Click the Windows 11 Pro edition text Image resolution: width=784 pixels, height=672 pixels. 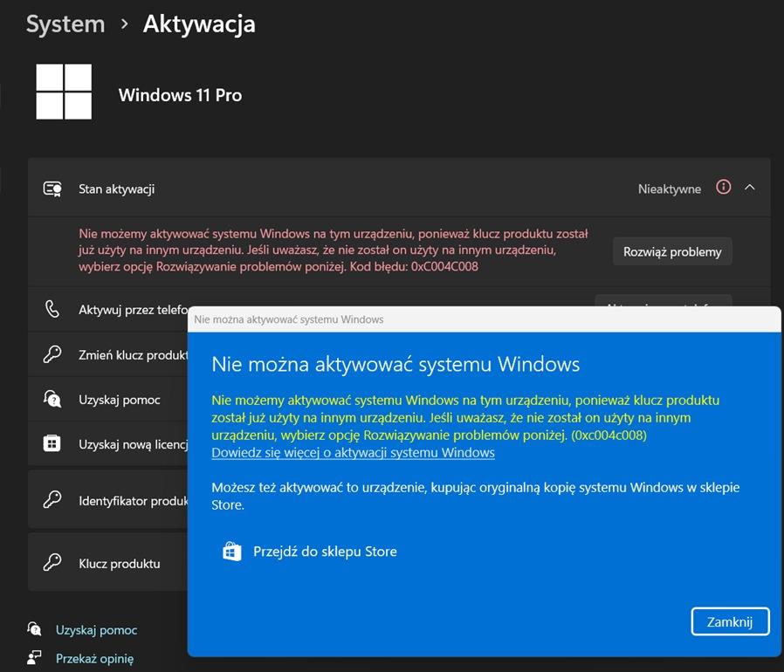(180, 95)
